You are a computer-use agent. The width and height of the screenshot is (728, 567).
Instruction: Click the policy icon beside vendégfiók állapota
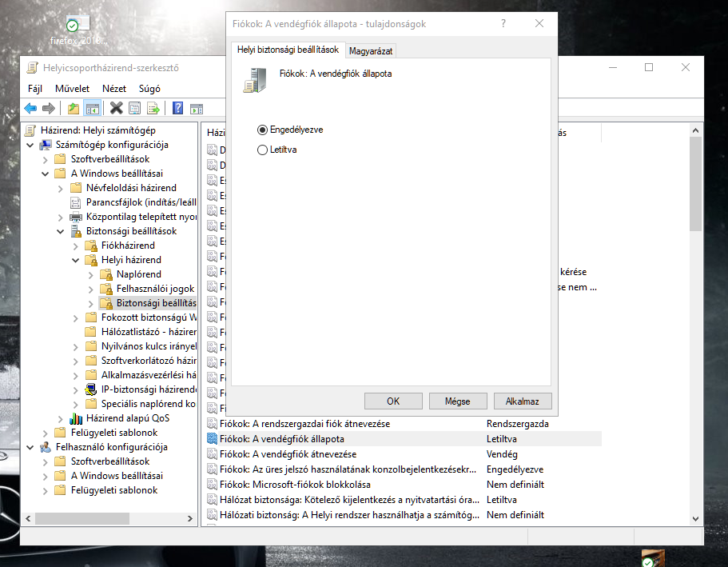tap(213, 439)
